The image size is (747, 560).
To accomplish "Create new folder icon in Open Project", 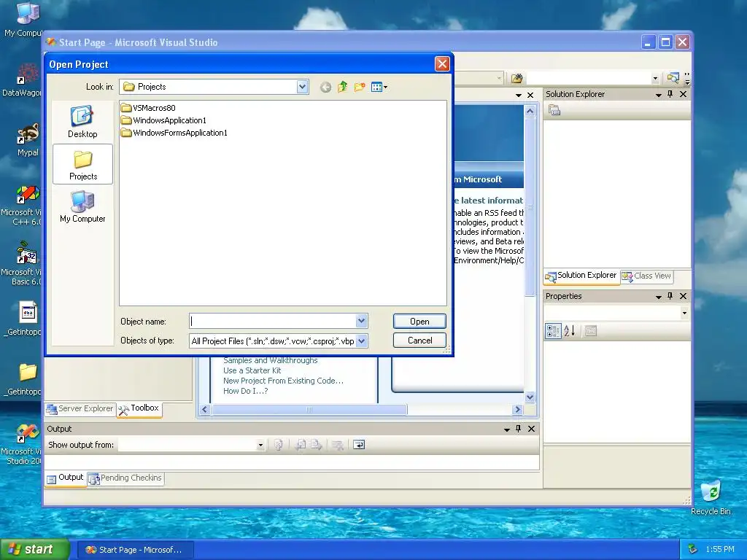I will [360, 87].
